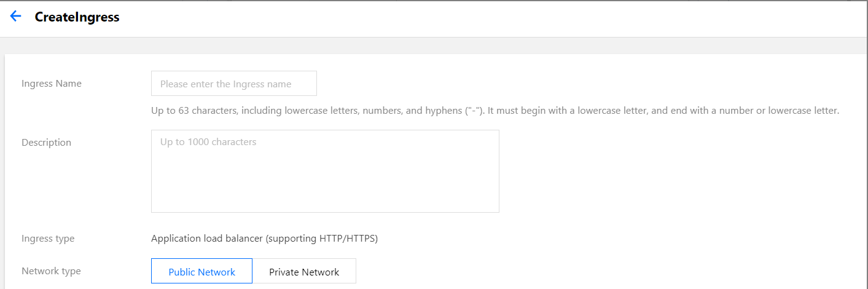Click the CreateIngress page title

(77, 17)
